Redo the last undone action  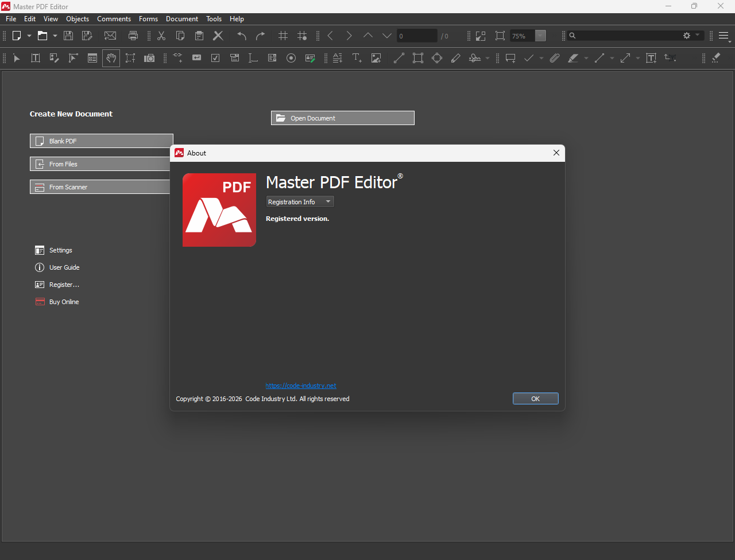pyautogui.click(x=261, y=36)
